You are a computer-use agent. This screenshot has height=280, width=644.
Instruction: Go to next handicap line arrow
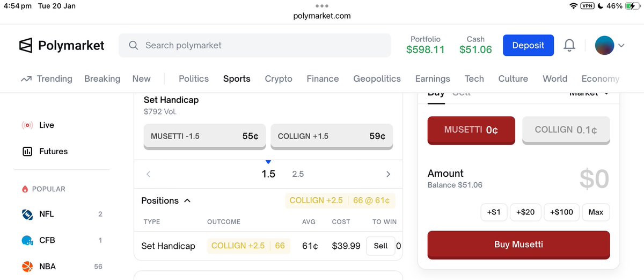[388, 174]
